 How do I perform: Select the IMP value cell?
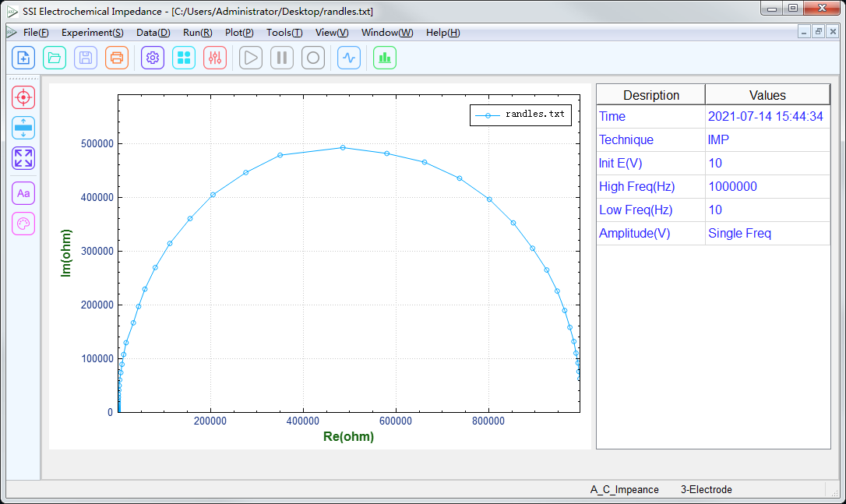click(x=767, y=139)
